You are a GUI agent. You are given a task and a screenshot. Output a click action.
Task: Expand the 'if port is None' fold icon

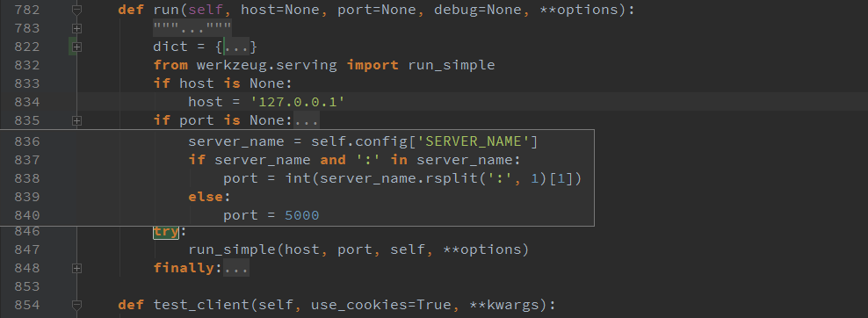tap(76, 120)
